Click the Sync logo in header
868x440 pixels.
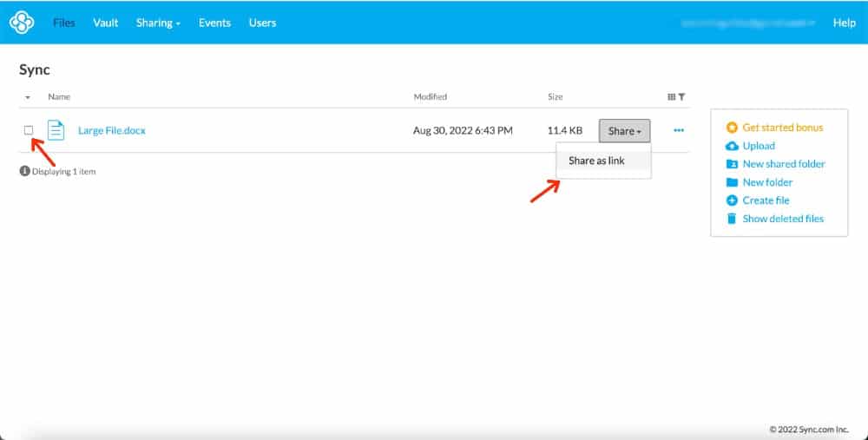pos(22,23)
